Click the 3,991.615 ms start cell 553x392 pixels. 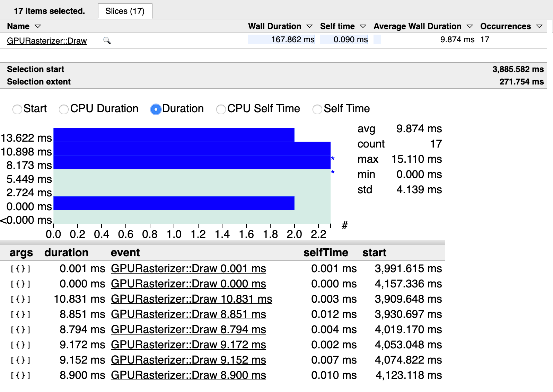[408, 268]
